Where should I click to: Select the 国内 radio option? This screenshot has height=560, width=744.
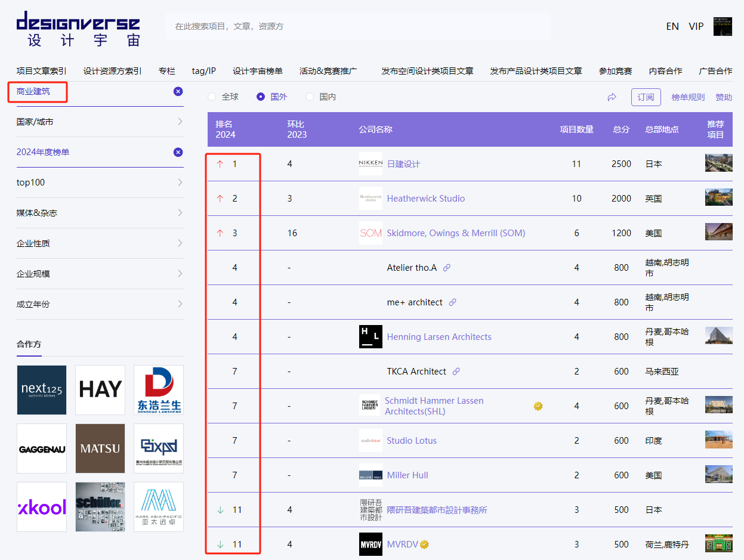(x=310, y=97)
